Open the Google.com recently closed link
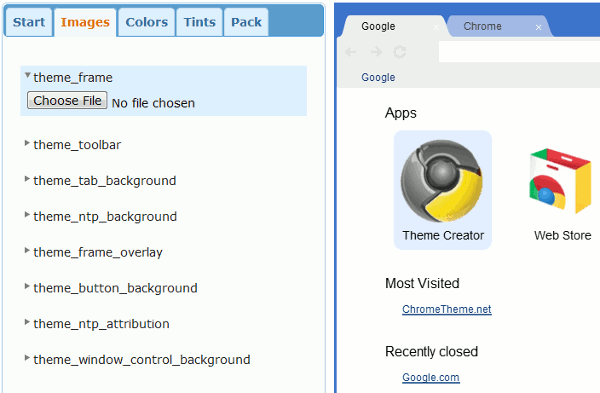 (x=430, y=377)
